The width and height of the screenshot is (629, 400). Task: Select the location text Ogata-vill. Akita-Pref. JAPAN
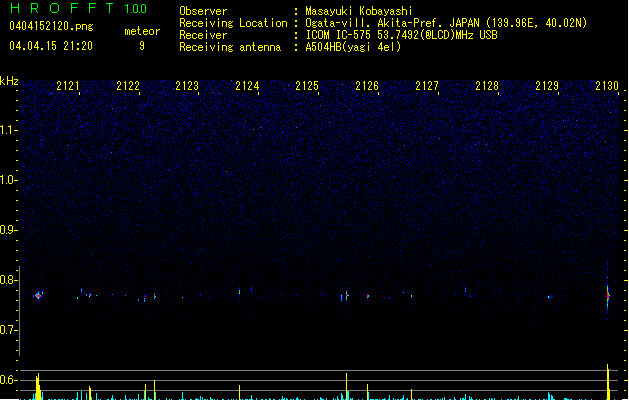[x=392, y=23]
